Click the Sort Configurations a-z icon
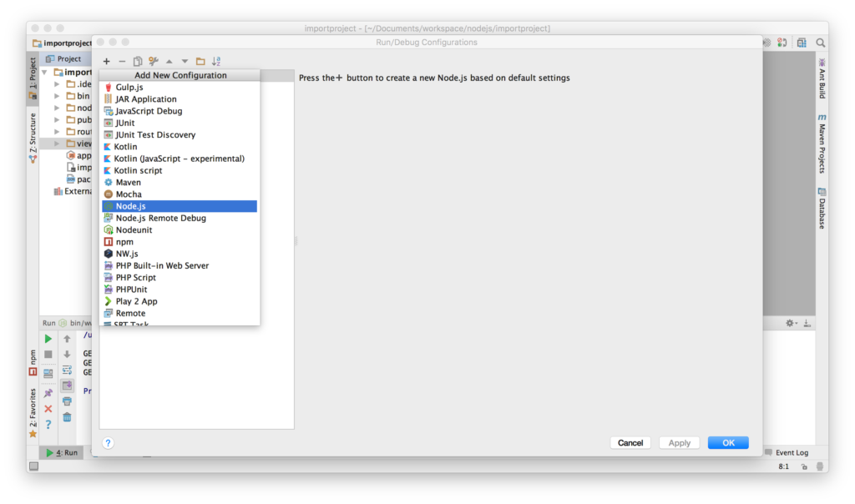855x504 pixels. pyautogui.click(x=216, y=61)
